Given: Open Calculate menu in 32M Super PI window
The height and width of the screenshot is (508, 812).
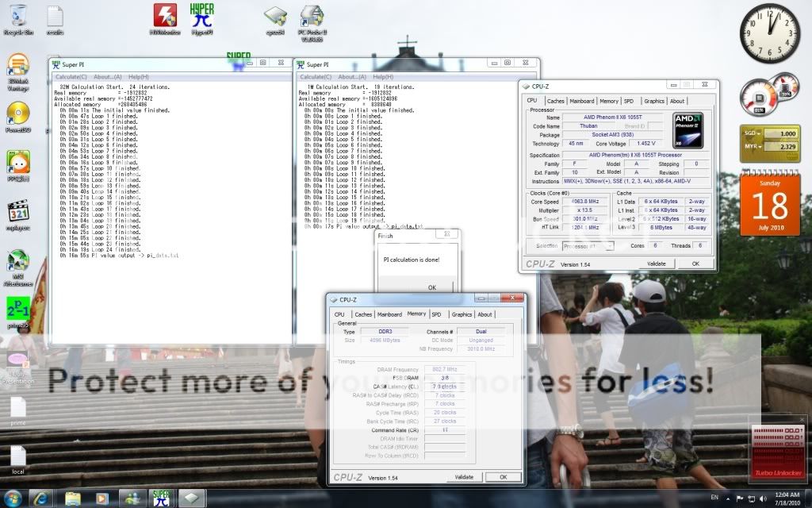Looking at the screenshot, I should (71, 77).
